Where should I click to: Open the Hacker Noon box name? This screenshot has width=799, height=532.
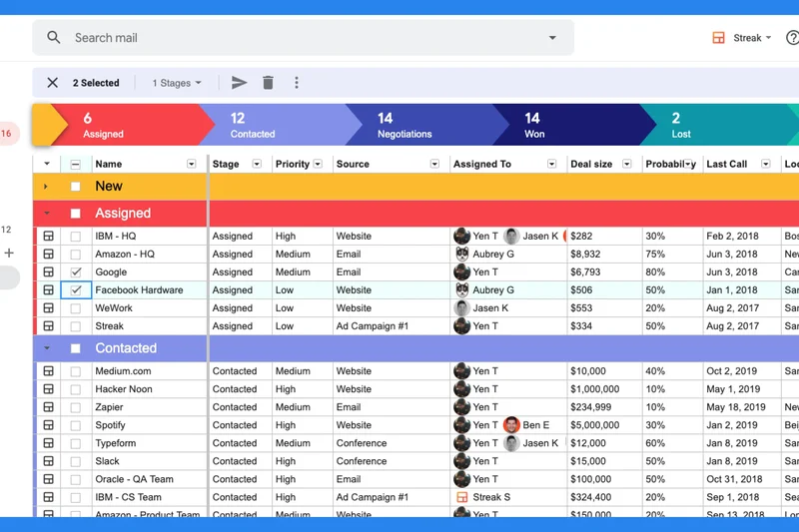[124, 389]
